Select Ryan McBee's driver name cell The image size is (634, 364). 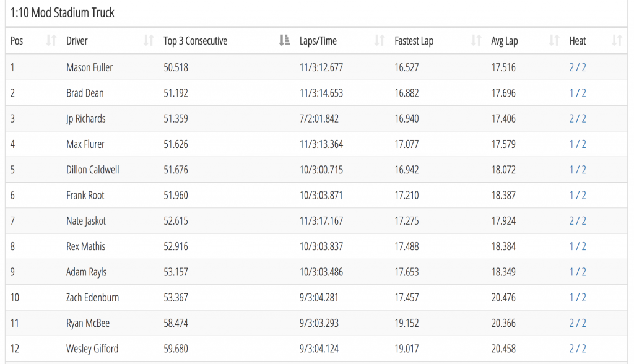click(88, 323)
